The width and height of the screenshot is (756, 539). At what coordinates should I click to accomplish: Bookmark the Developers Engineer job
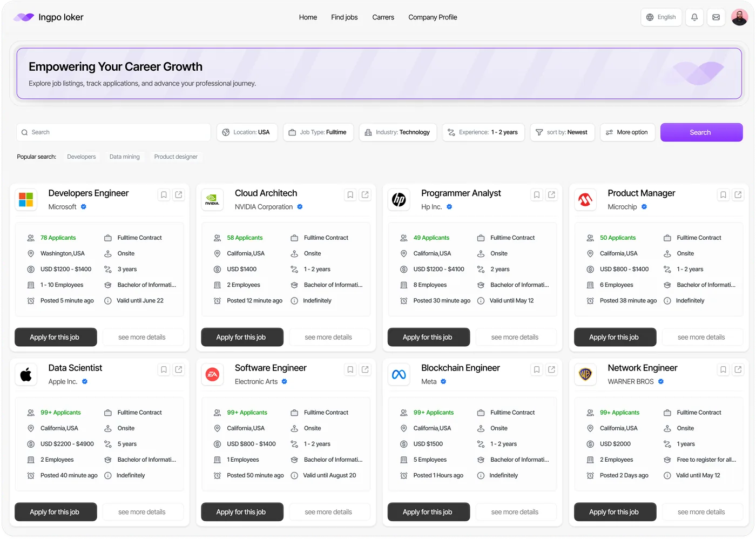(x=164, y=195)
